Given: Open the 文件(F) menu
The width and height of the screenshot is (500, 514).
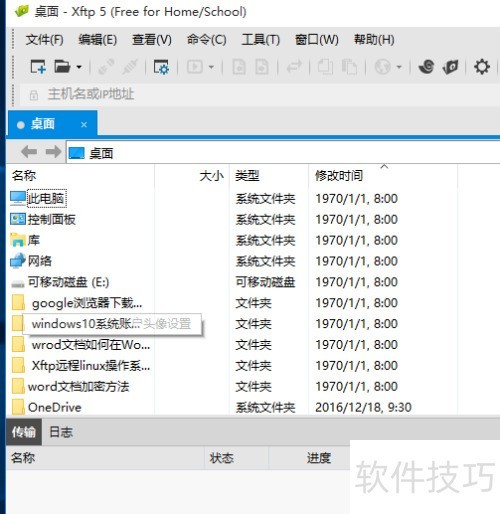Looking at the screenshot, I should pos(44,40).
